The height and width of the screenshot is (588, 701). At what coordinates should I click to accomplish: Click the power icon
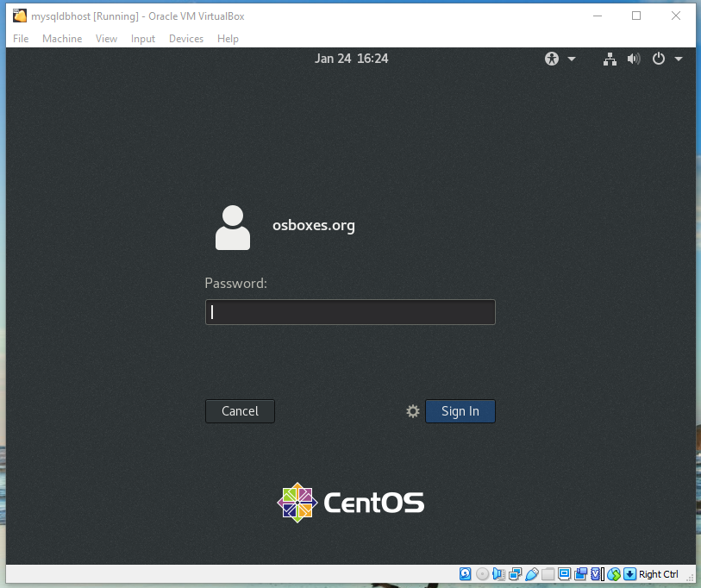(659, 59)
